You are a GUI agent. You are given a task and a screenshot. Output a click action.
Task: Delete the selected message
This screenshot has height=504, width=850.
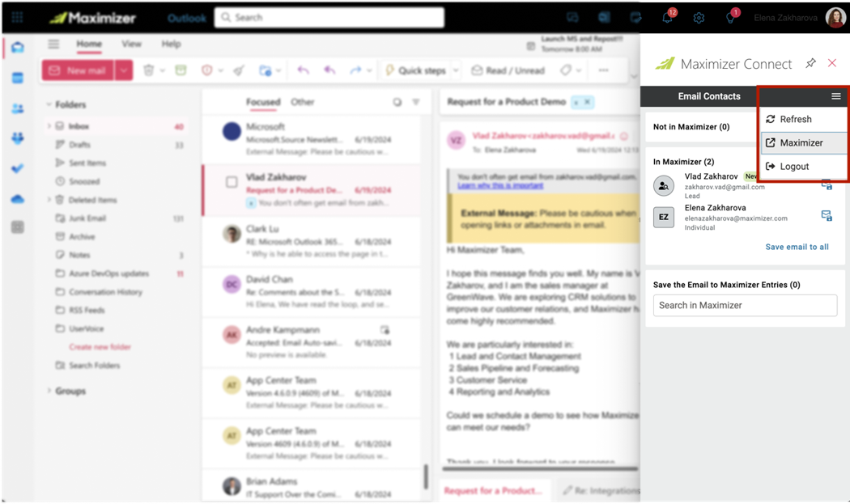click(148, 70)
